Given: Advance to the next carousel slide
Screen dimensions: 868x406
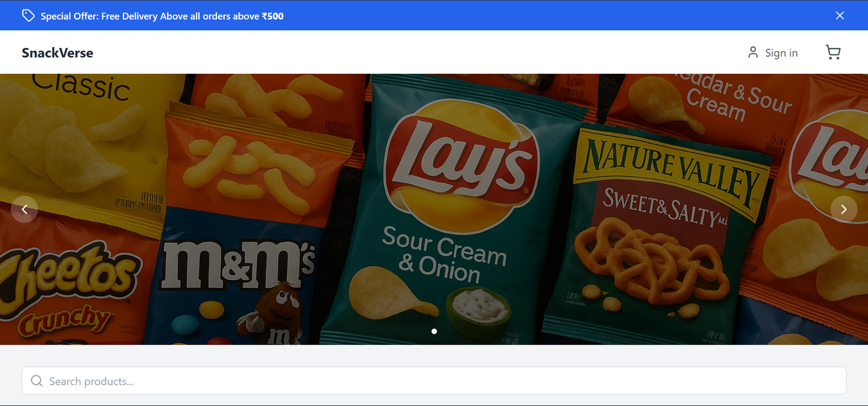Looking at the screenshot, I should pos(844,209).
